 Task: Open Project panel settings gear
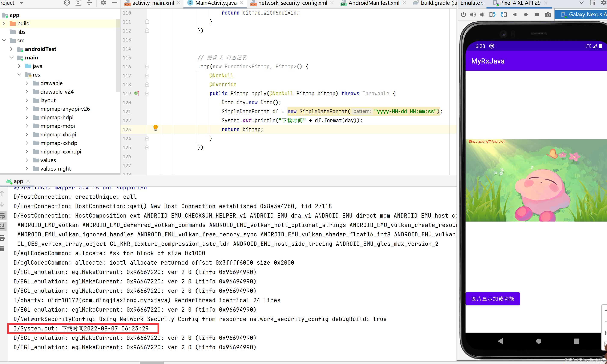click(x=103, y=3)
